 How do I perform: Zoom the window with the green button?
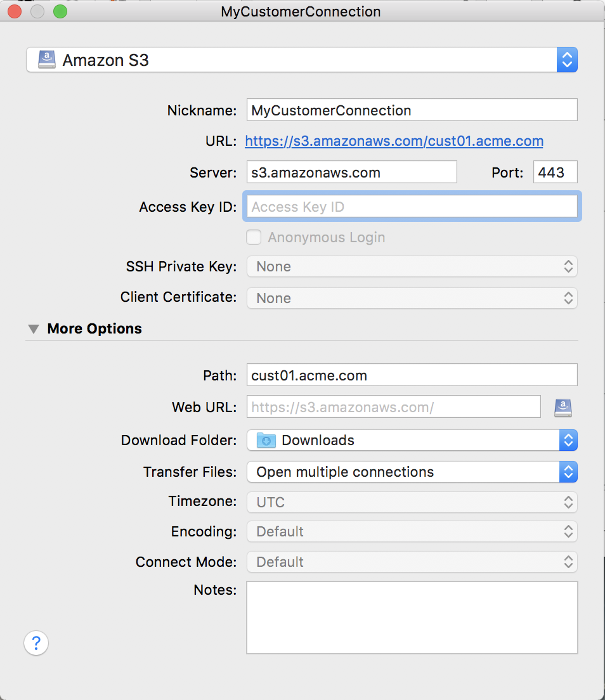[x=60, y=11]
